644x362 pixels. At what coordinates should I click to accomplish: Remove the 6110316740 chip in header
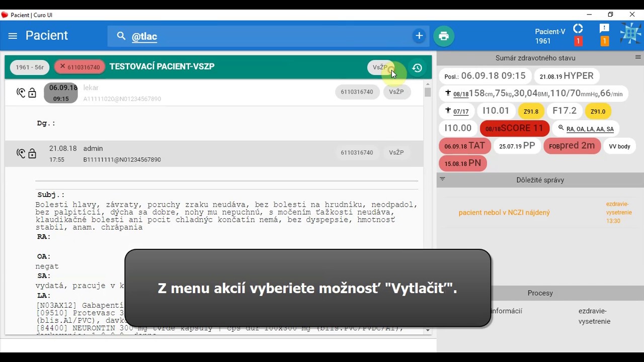[63, 66]
